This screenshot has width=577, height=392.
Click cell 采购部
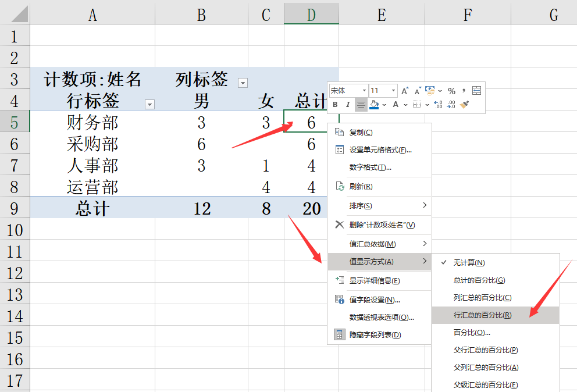tap(92, 144)
